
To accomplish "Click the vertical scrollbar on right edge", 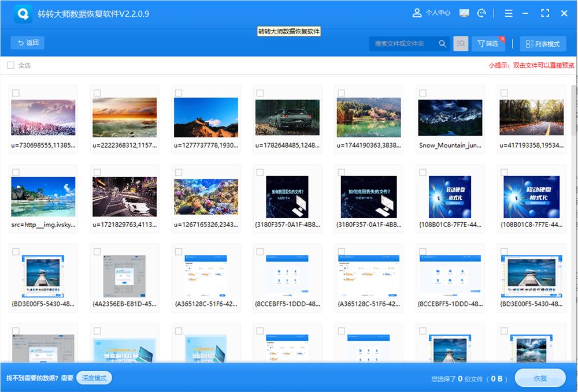I will tap(574, 110).
